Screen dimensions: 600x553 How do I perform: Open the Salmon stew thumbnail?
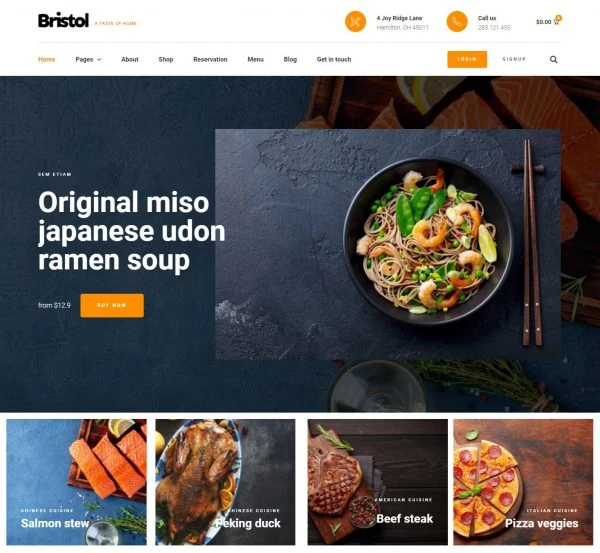(76, 482)
